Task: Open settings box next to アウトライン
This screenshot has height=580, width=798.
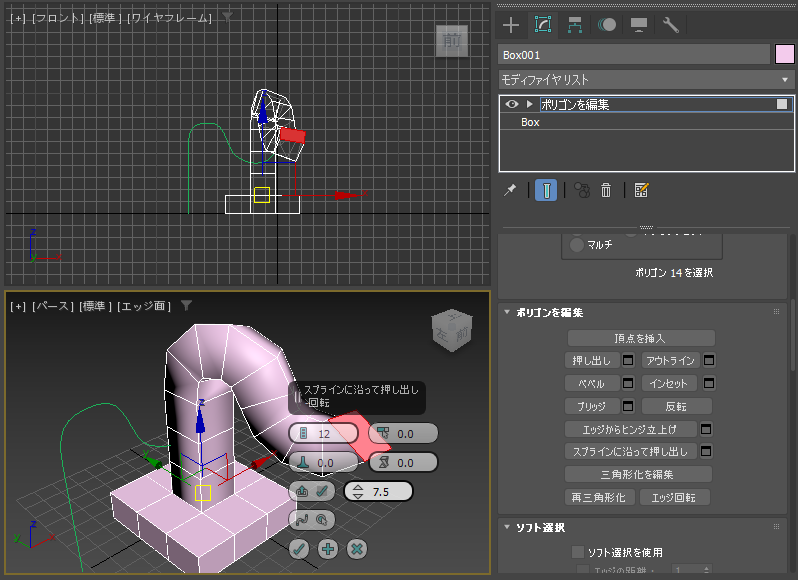Action: 708,360
